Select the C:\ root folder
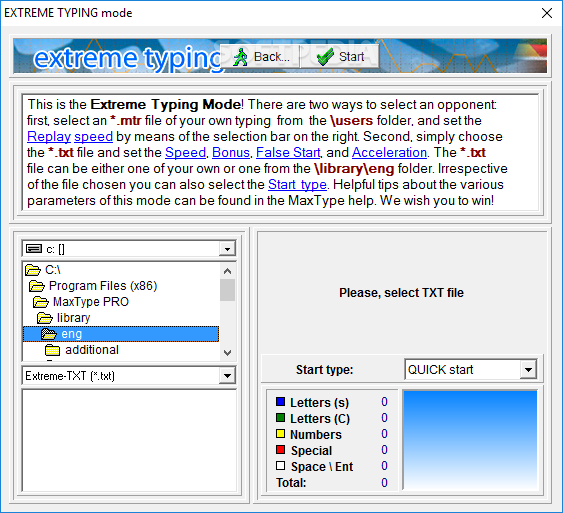The image size is (563, 513). click(x=52, y=270)
